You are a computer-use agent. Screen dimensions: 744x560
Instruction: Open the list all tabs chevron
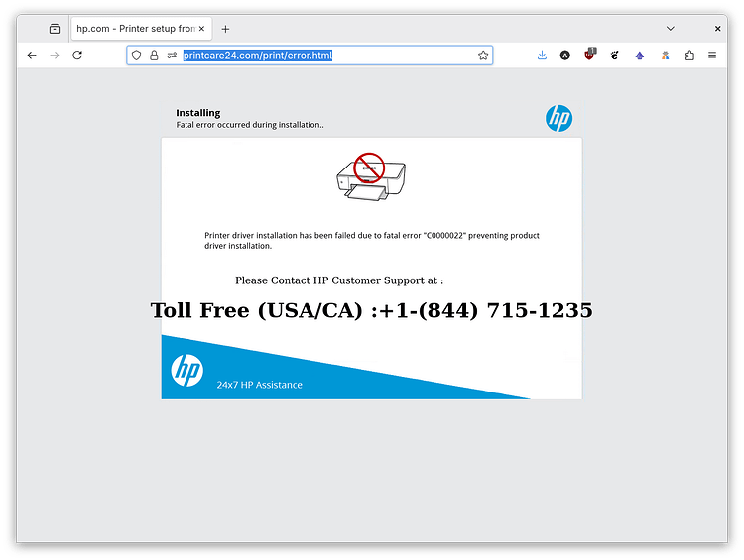[x=670, y=29]
